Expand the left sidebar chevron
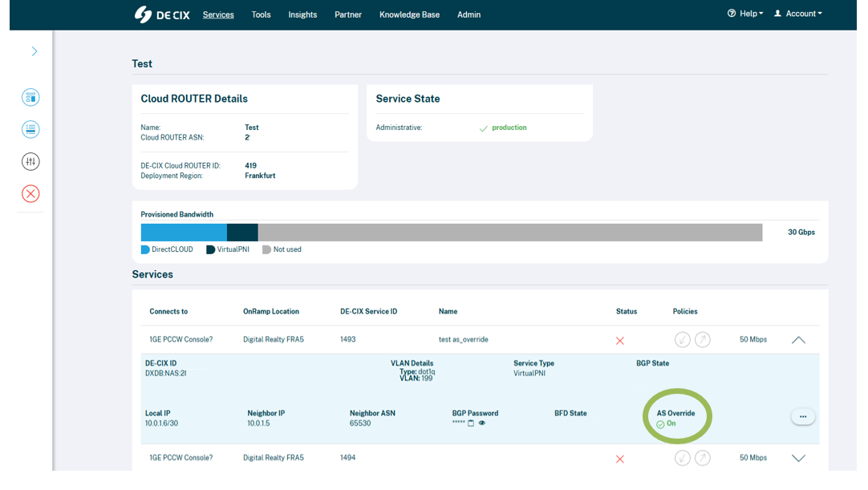Viewport: 868px width, 490px height. click(34, 51)
